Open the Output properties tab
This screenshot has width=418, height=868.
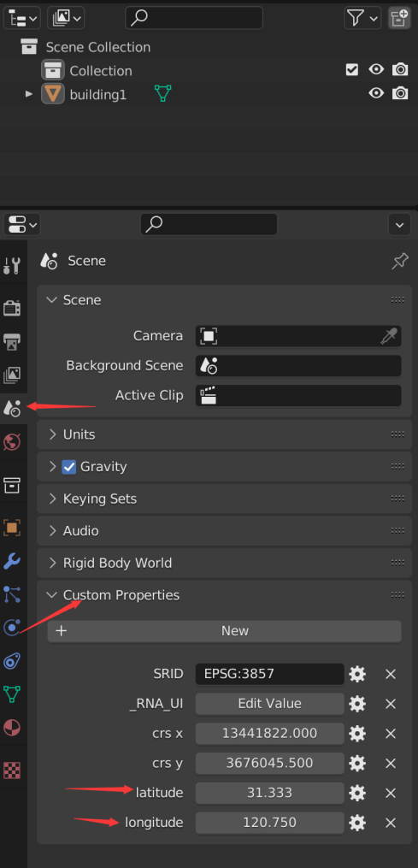click(12, 341)
